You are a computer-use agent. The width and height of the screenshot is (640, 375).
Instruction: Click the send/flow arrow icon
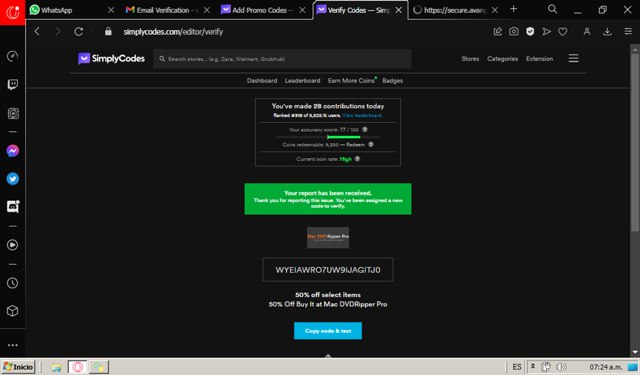click(x=547, y=31)
